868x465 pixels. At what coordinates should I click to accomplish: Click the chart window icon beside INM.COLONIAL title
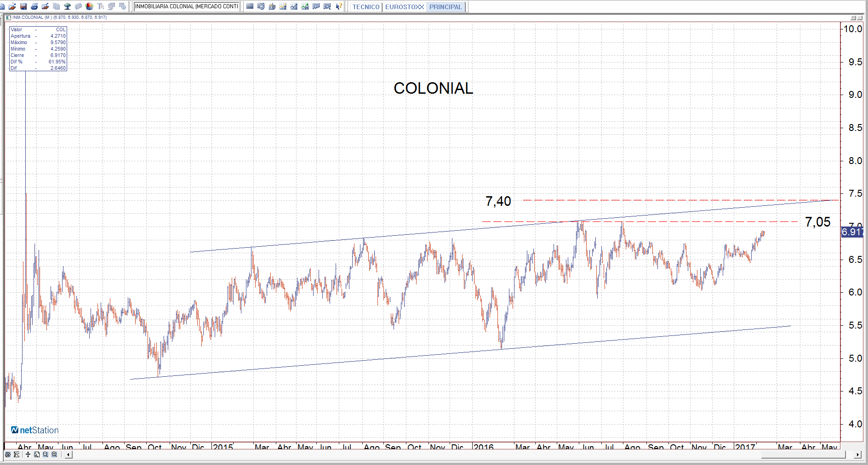tap(8, 17)
